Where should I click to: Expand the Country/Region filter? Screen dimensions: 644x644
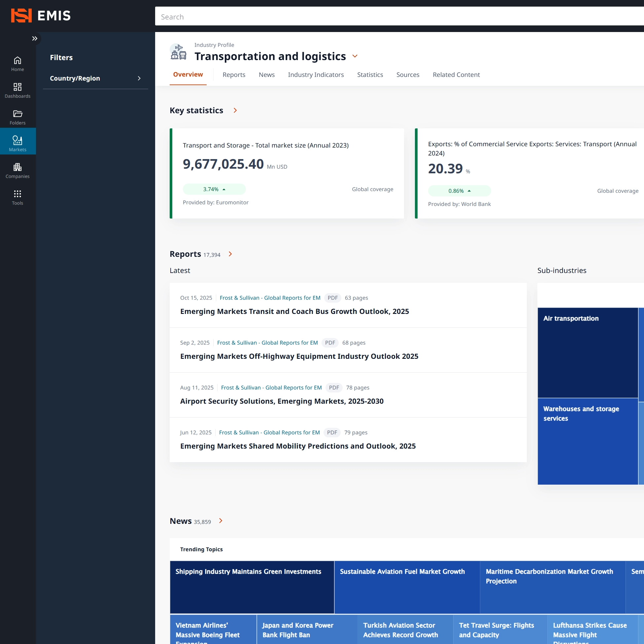(95, 78)
